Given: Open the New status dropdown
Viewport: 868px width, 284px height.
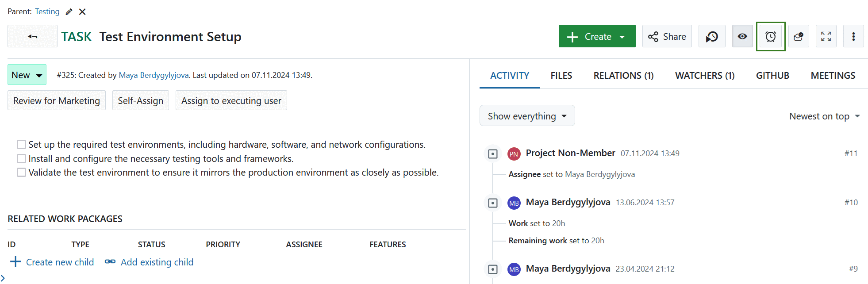Looking at the screenshot, I should coord(27,75).
